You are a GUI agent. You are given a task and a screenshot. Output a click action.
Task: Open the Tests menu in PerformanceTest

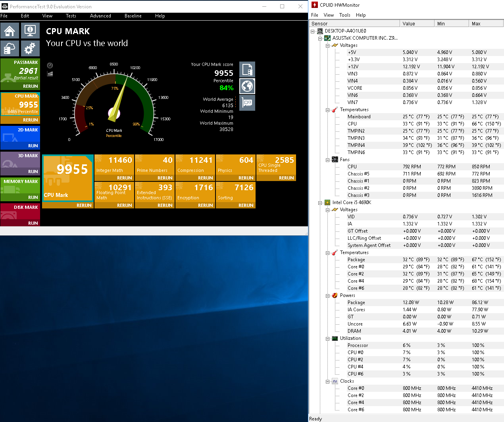point(71,16)
